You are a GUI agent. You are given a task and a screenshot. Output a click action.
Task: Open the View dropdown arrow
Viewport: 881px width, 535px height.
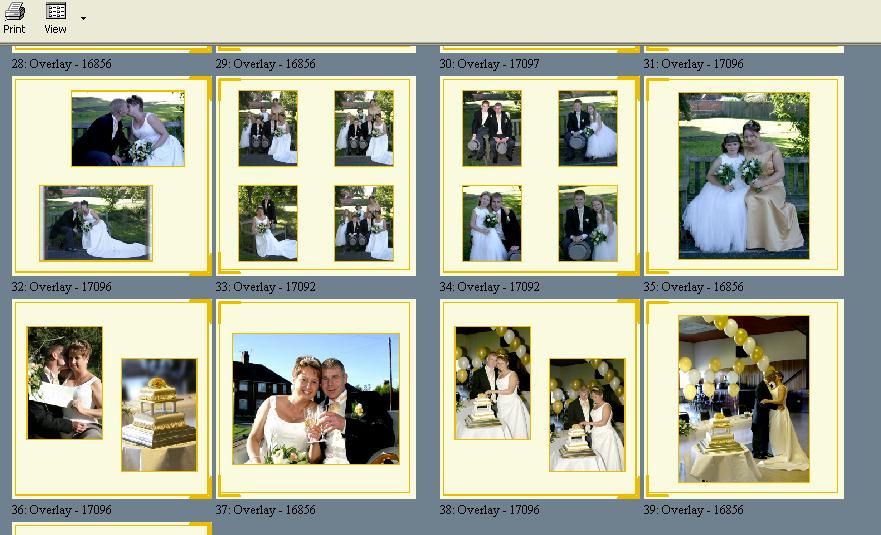[x=83, y=19]
